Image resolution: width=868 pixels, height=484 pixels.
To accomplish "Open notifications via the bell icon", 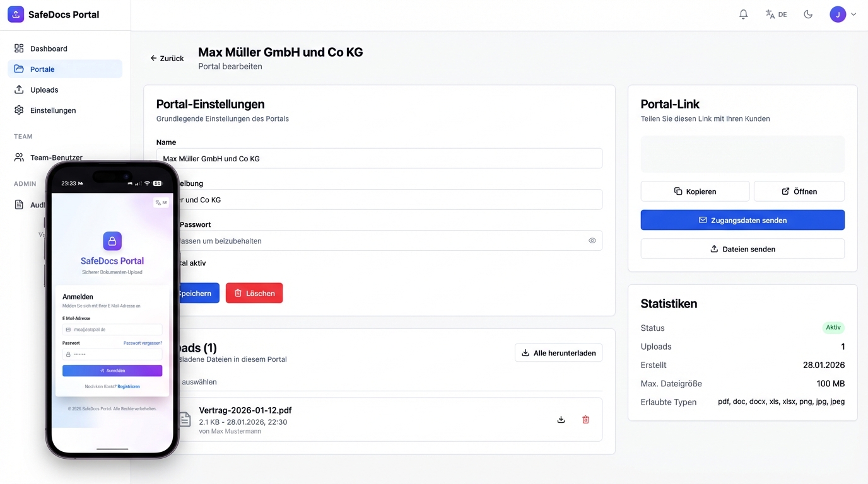I will pyautogui.click(x=743, y=14).
